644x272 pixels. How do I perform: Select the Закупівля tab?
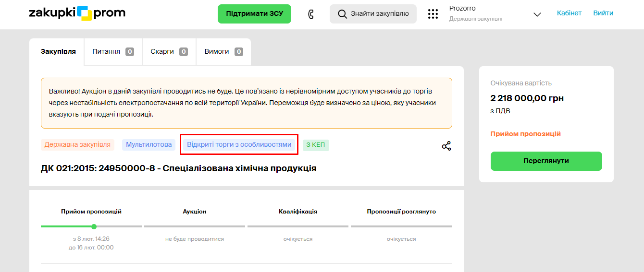(x=58, y=51)
